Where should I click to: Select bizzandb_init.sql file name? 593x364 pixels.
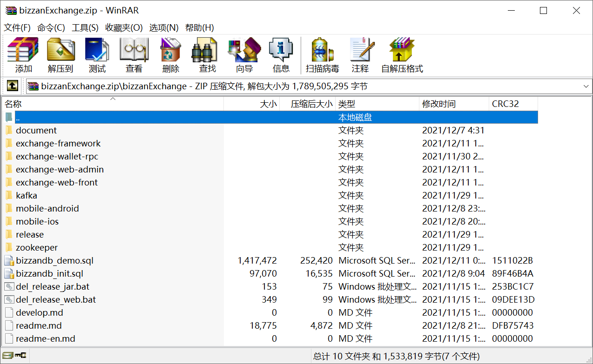(x=49, y=273)
